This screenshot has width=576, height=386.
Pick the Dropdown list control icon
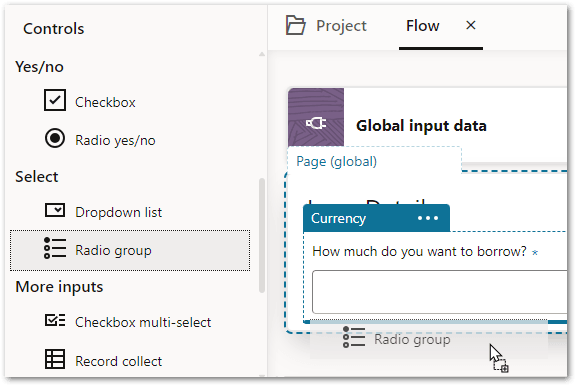pyautogui.click(x=55, y=210)
